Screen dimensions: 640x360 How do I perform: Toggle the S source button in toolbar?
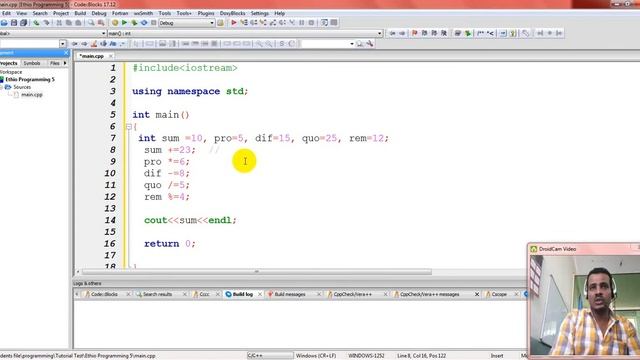(282, 44)
